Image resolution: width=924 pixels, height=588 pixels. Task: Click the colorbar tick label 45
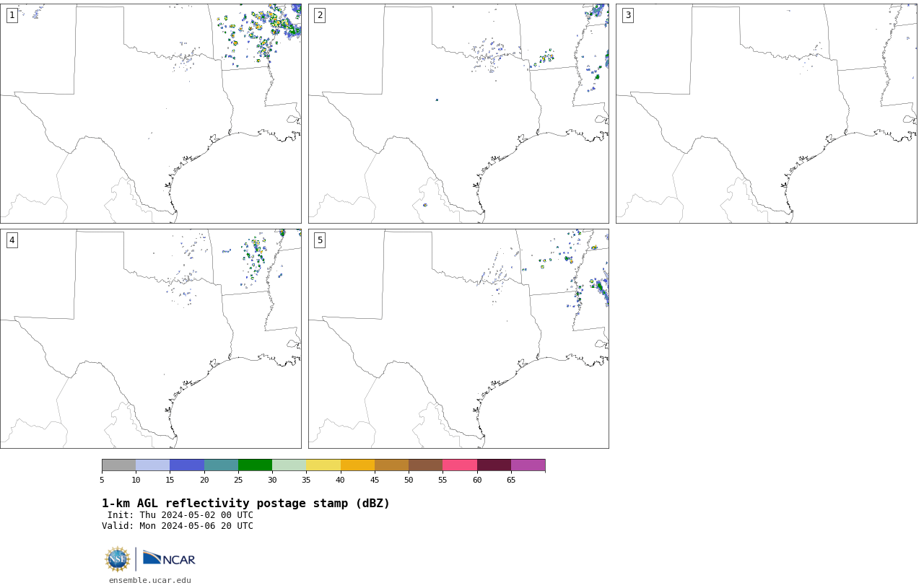(375, 480)
